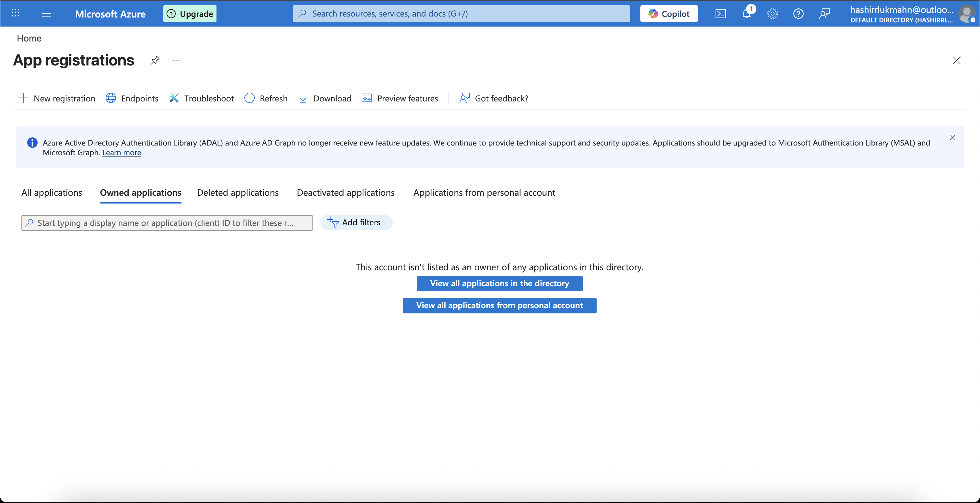Screen dimensions: 980x503
Task: Send feedback via the smiley icon
Action: click(x=825, y=14)
